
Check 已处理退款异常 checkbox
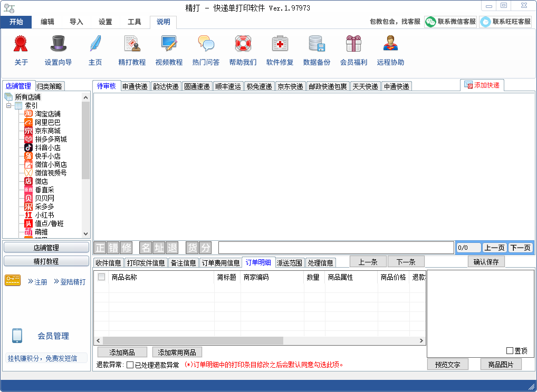130,365
